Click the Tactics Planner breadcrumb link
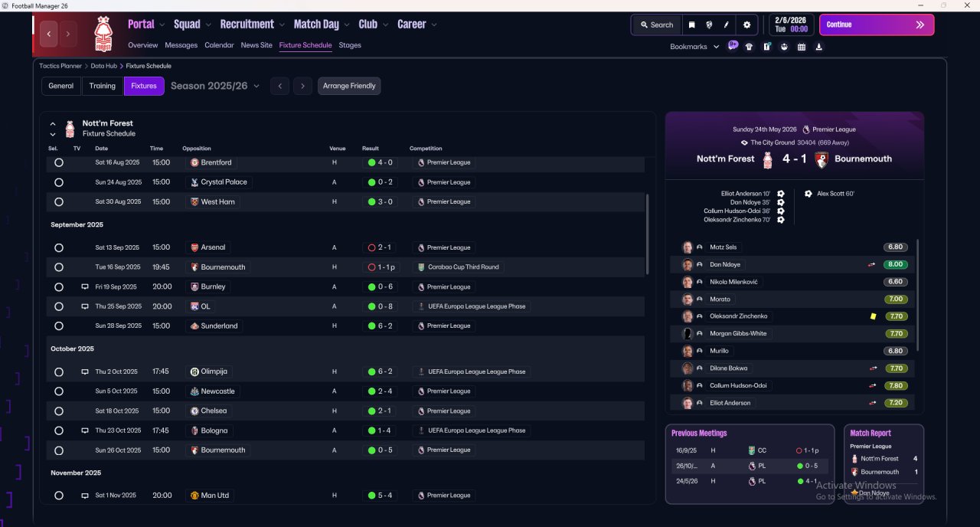The image size is (980, 527). (60, 66)
